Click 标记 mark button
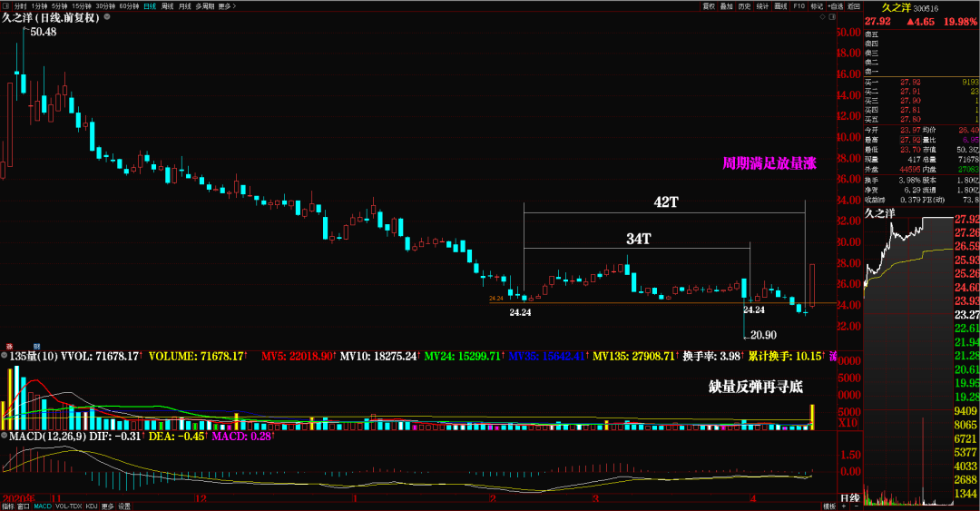980x511 pixels. pos(817,6)
